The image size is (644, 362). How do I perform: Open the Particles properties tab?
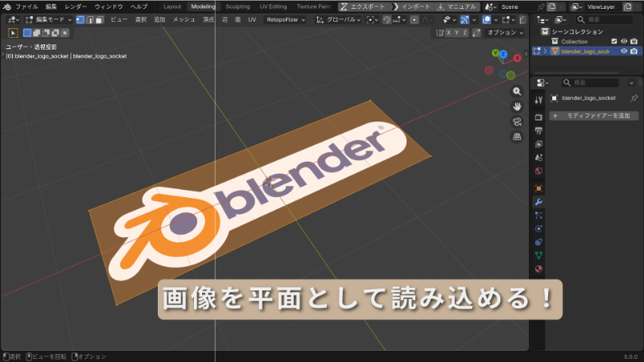coord(539,216)
